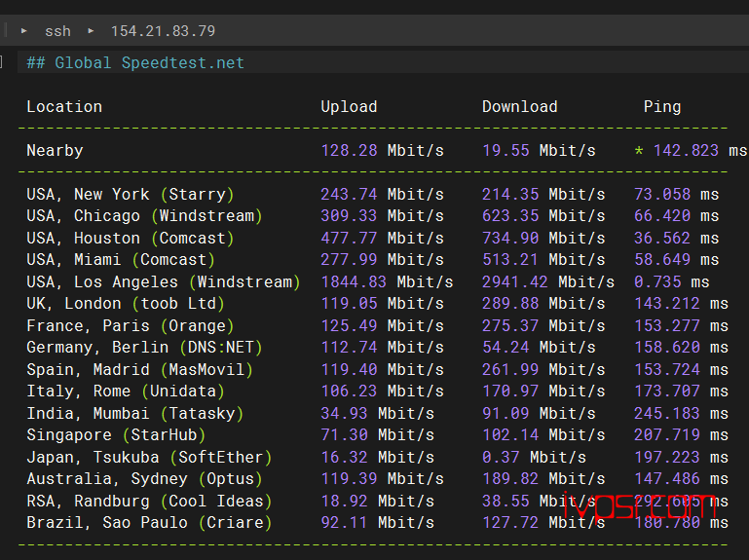749x560 pixels.
Task: Select Mumbai ping 245.183
Action: [667, 413]
